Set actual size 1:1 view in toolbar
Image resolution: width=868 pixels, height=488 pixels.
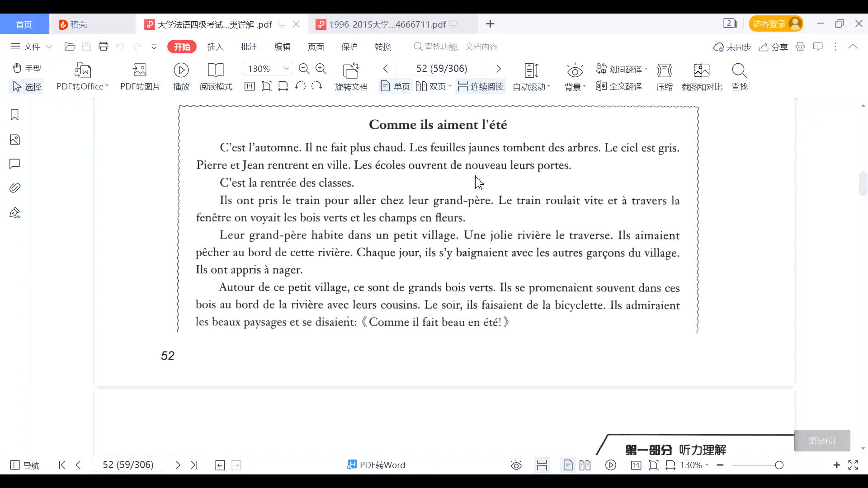250,86
